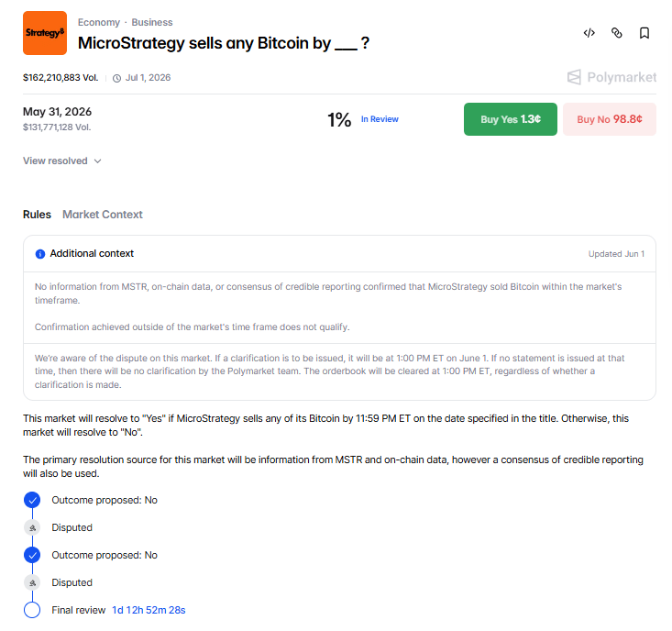Bookmark this market
This screenshot has width=672, height=631.
pos(644,33)
